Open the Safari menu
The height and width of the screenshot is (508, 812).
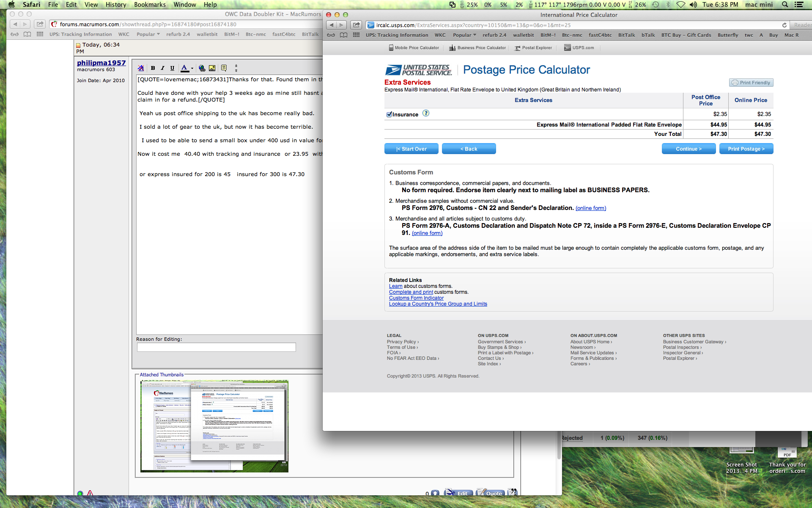(x=31, y=5)
